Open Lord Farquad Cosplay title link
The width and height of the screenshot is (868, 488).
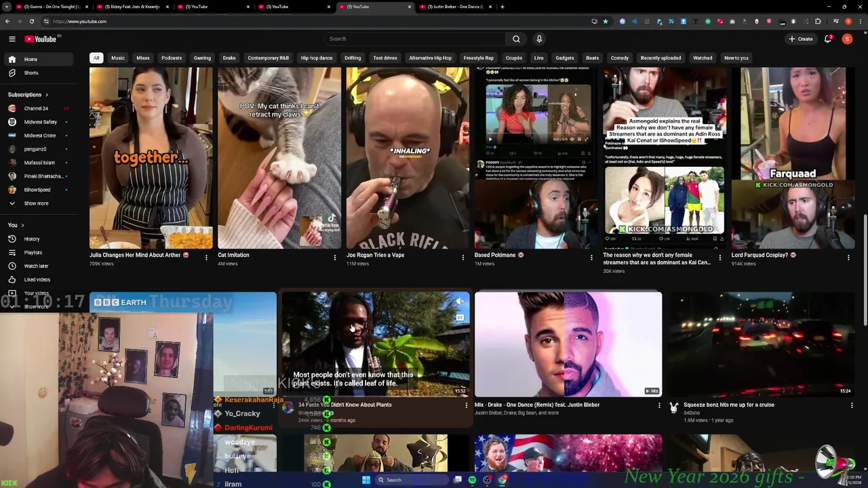point(764,256)
